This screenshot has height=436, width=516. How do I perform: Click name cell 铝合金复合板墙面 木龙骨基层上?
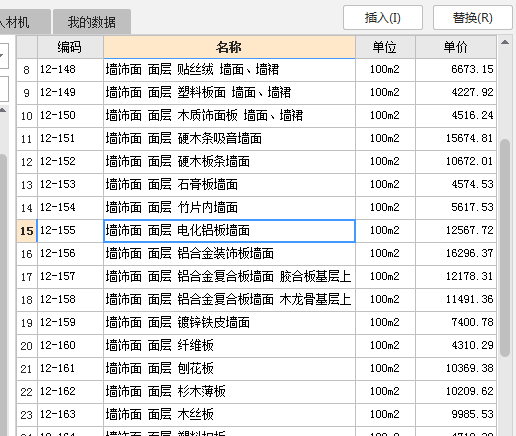pos(229,300)
